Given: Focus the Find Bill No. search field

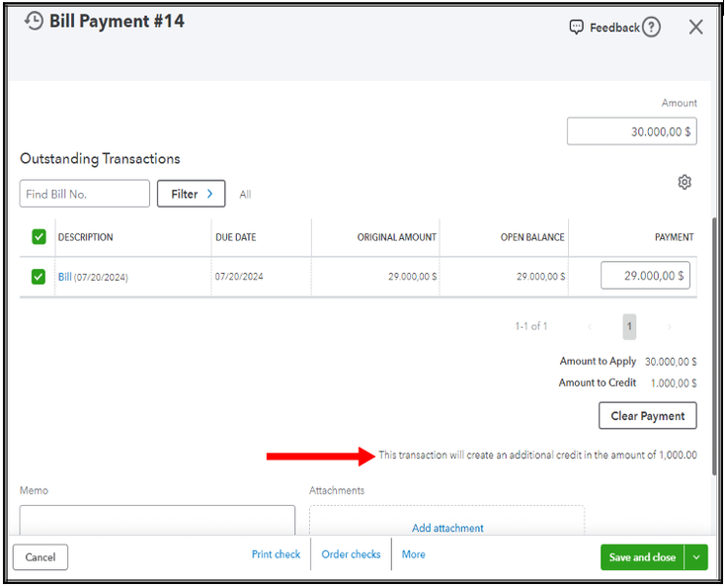Looking at the screenshot, I should (85, 194).
